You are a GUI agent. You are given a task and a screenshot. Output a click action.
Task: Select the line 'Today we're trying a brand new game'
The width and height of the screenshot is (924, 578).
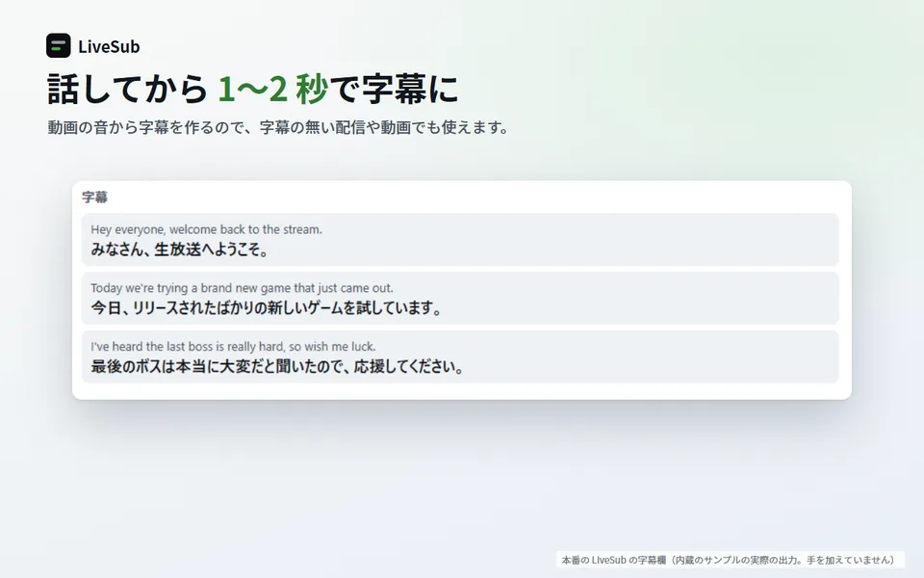pyautogui.click(x=242, y=288)
